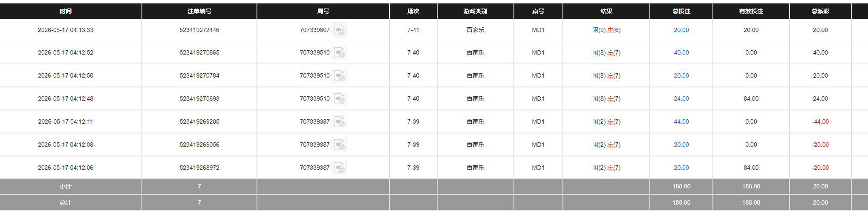Open total bet link for bet 523419270784
This screenshot has height=211, width=868.
pos(681,75)
